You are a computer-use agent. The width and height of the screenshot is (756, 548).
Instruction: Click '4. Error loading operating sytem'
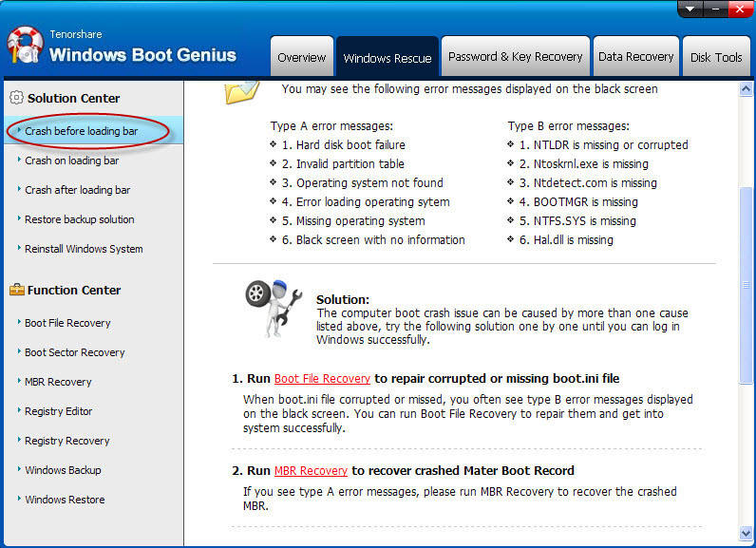point(366,202)
